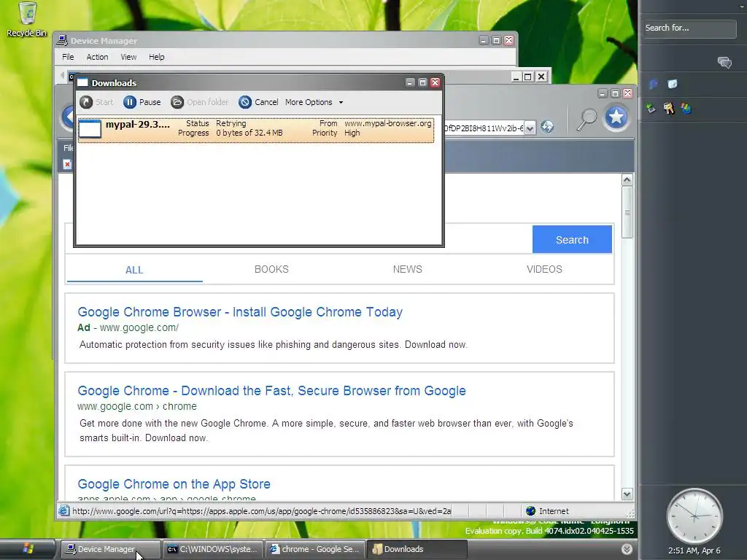
Task: Click the High priority value
Action: [352, 133]
